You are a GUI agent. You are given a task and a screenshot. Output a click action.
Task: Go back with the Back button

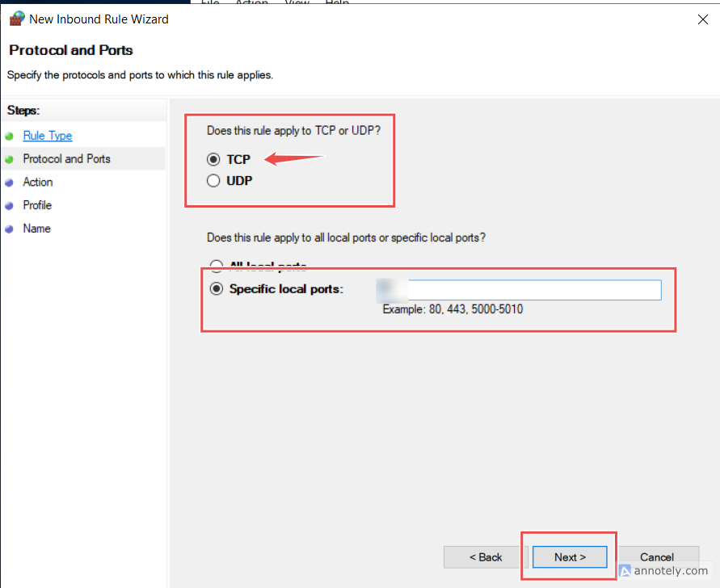[x=486, y=557]
